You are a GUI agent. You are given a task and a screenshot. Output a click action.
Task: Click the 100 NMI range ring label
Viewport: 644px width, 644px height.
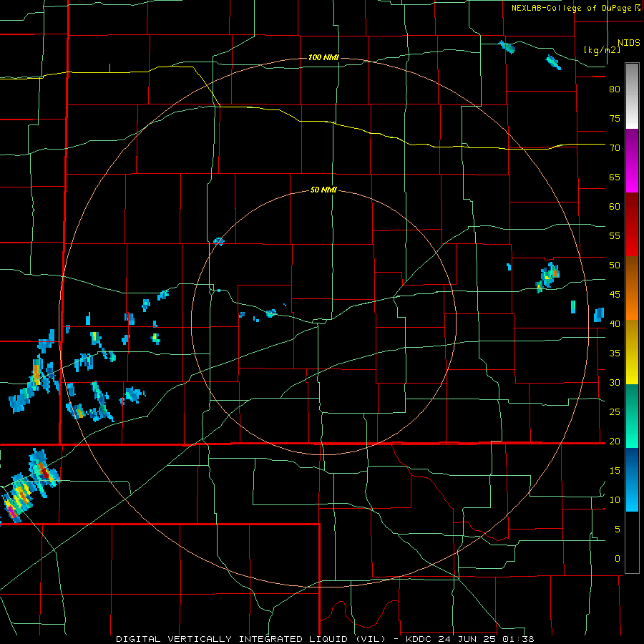point(323,57)
